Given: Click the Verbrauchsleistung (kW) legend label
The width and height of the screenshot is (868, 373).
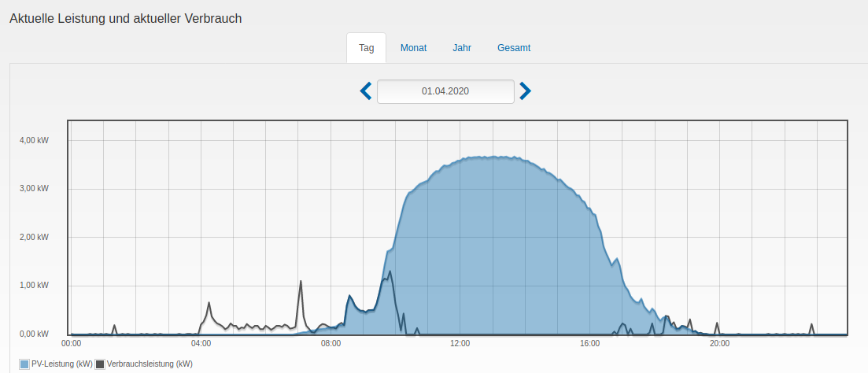Looking at the screenshot, I should pos(150,364).
